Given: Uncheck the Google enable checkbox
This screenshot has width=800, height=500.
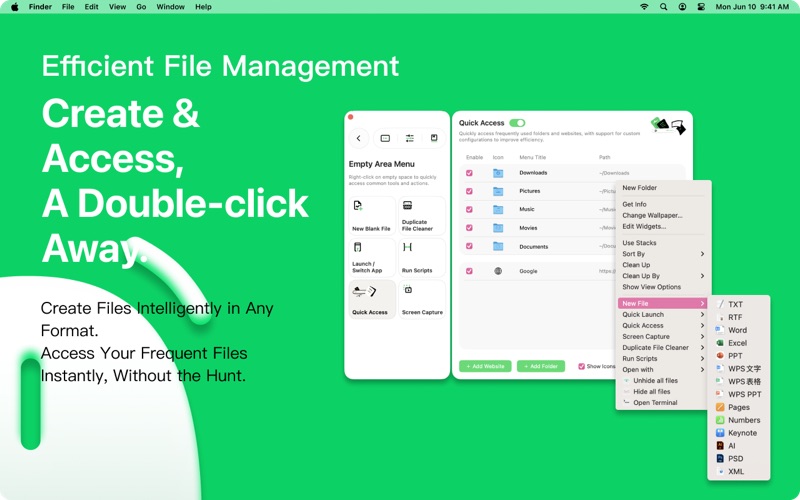Looking at the screenshot, I should tap(469, 271).
